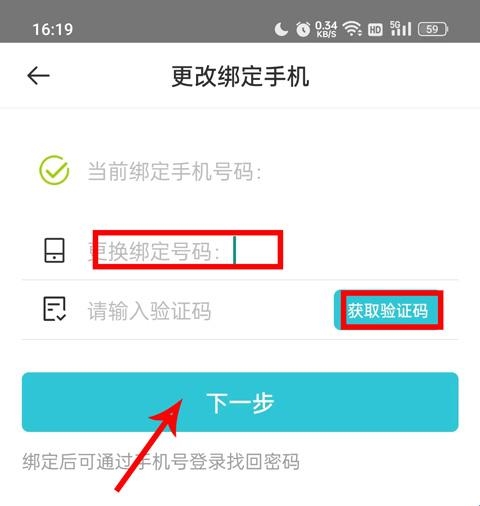Tap the Wi-Fi status icon
The image size is (480, 506).
(353, 29)
